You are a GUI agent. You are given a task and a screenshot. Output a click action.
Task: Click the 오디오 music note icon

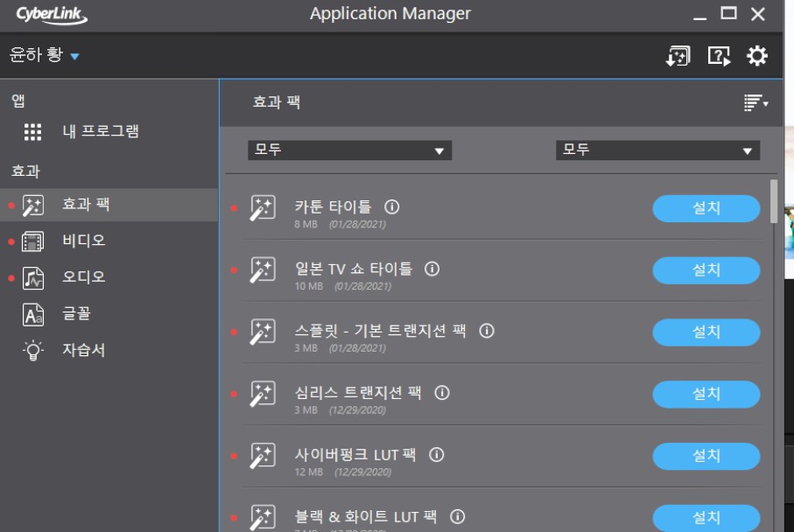tap(33, 278)
